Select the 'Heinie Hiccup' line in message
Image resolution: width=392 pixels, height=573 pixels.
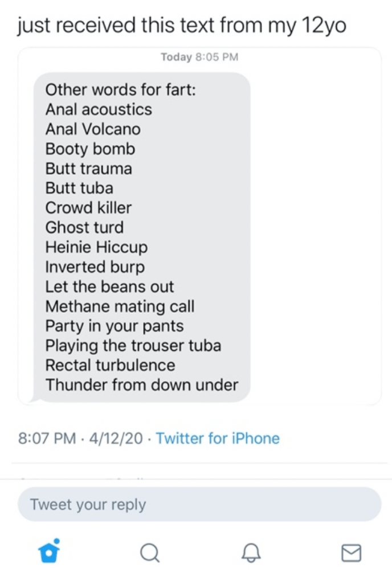pyautogui.click(x=96, y=247)
